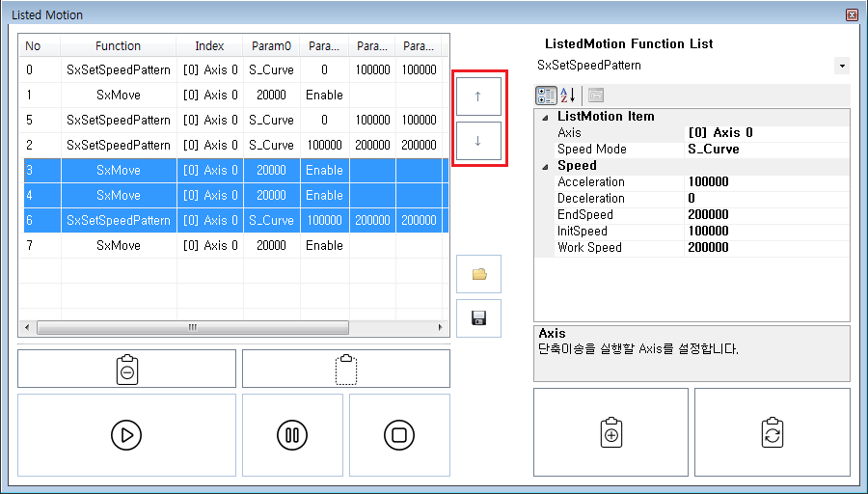Click the clipboard minus remove-item button
This screenshot has height=494, width=868.
pos(126,369)
